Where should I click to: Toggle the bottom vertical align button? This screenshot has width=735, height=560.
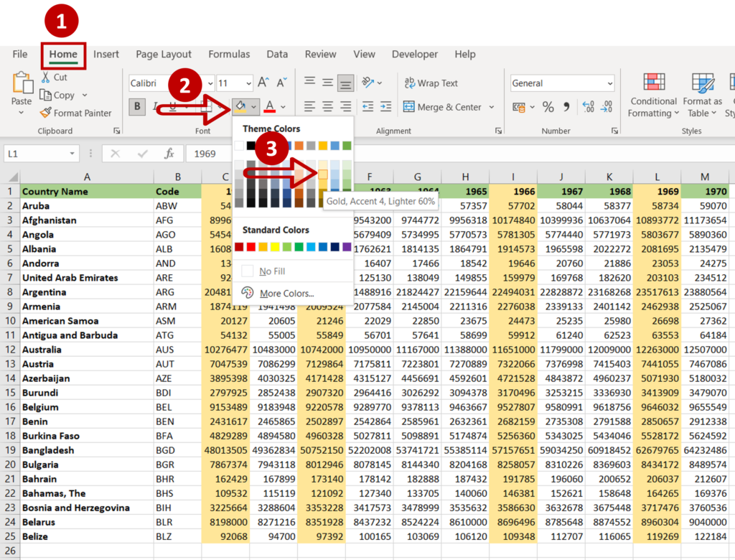[345, 83]
